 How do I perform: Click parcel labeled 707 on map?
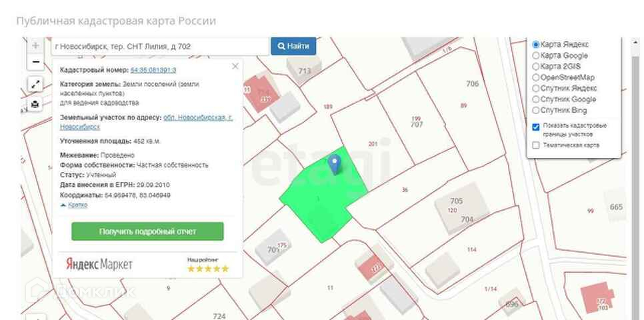point(417,125)
